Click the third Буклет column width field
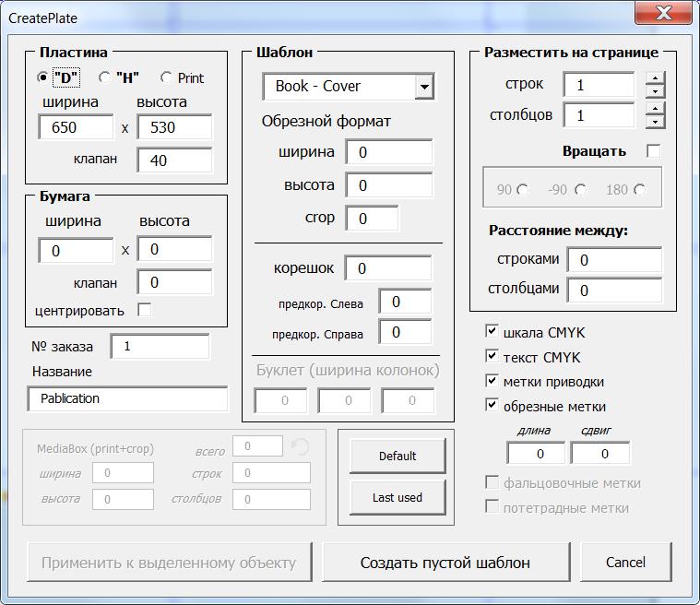700x605 pixels. pyautogui.click(x=408, y=400)
